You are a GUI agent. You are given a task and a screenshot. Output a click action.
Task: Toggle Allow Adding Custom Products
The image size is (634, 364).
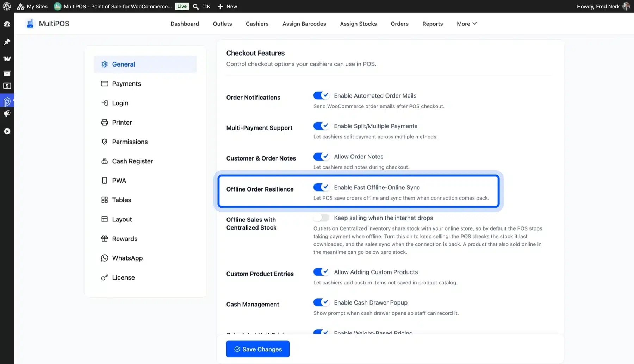click(x=321, y=272)
